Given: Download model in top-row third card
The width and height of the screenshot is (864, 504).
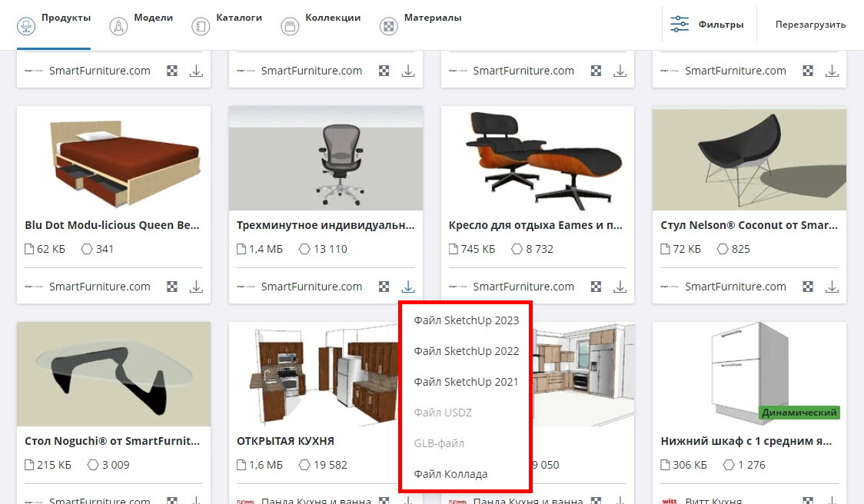Looking at the screenshot, I should pos(620,71).
